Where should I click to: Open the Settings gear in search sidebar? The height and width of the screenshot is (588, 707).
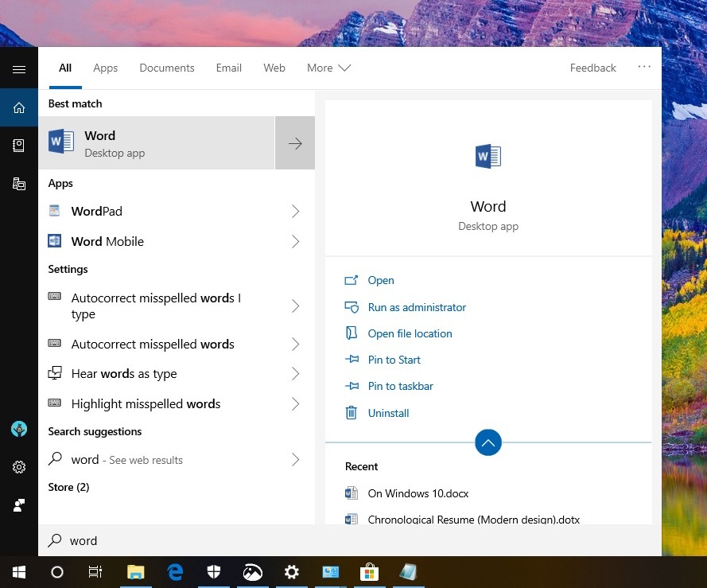(19, 467)
